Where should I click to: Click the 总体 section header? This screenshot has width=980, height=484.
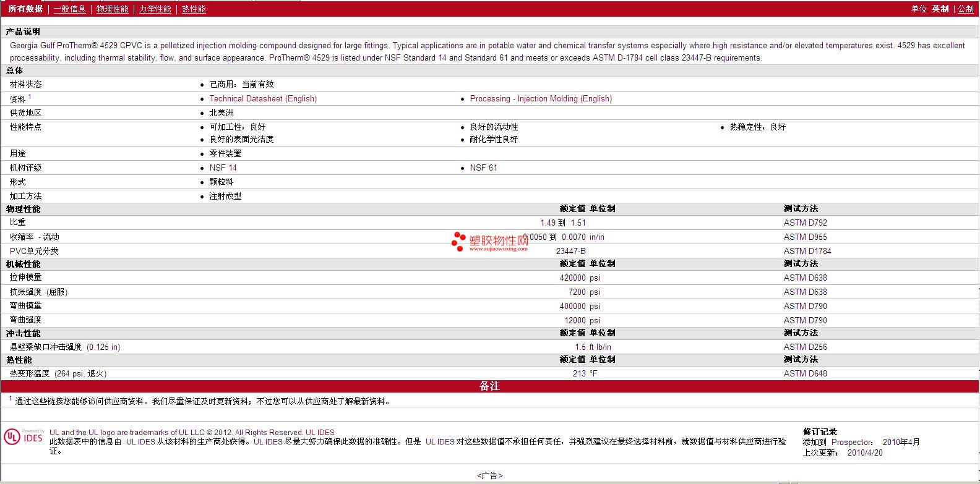pos(14,70)
